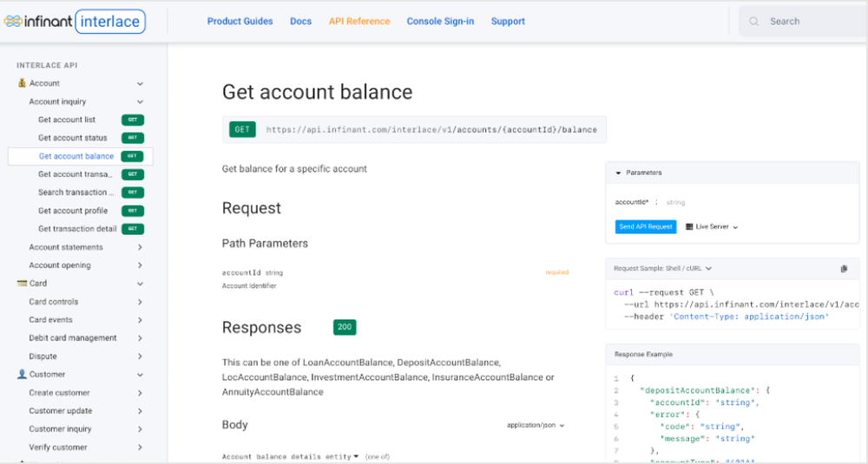This screenshot has height=464, width=868.
Task: Click the Live Server icon
Action: [689, 226]
